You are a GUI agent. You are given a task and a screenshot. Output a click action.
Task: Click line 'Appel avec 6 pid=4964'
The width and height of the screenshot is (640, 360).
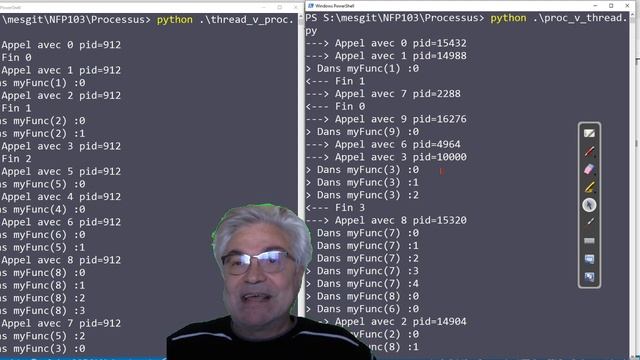383,144
